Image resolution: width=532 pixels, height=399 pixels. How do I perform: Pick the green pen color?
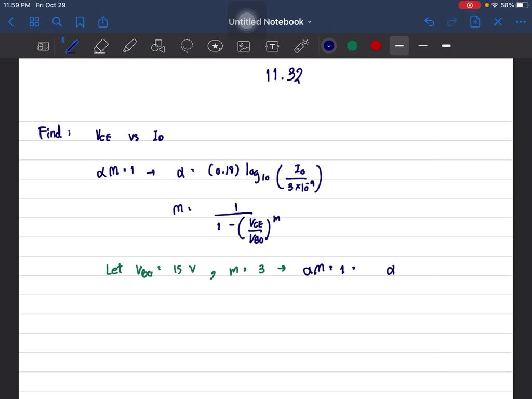[352, 46]
